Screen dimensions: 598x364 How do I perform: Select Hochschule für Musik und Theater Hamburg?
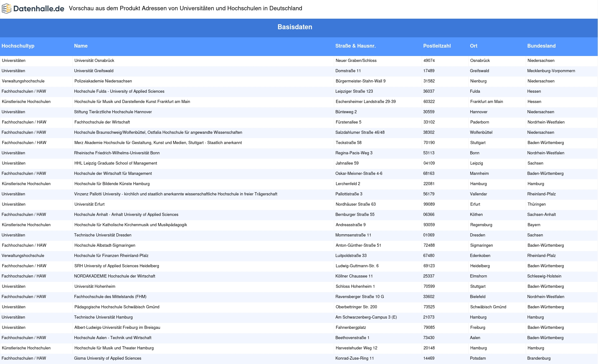[114, 348]
